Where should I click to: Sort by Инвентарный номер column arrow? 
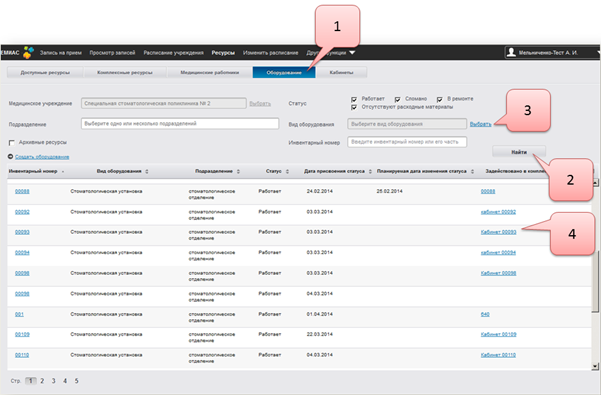point(63,172)
